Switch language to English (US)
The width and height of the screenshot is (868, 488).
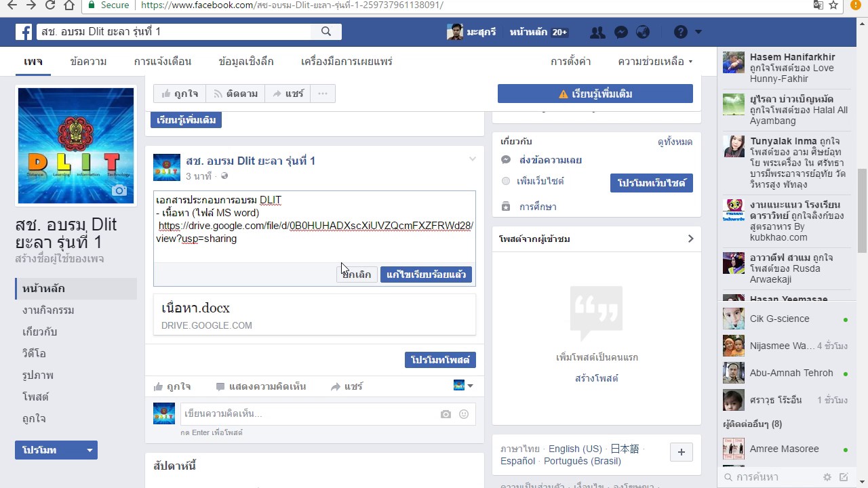[575, 449]
